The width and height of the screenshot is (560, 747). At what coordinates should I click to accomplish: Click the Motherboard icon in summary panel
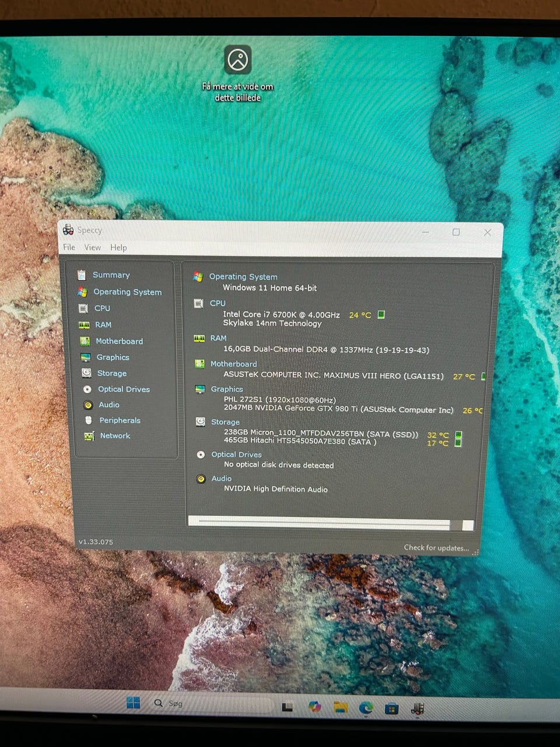(x=199, y=364)
